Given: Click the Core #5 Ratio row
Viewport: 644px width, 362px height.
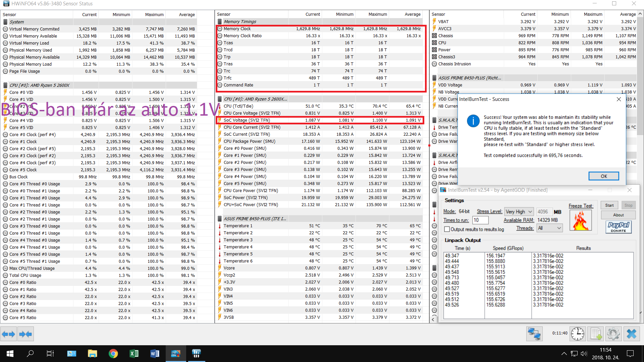Looking at the screenshot, I should (99, 317).
